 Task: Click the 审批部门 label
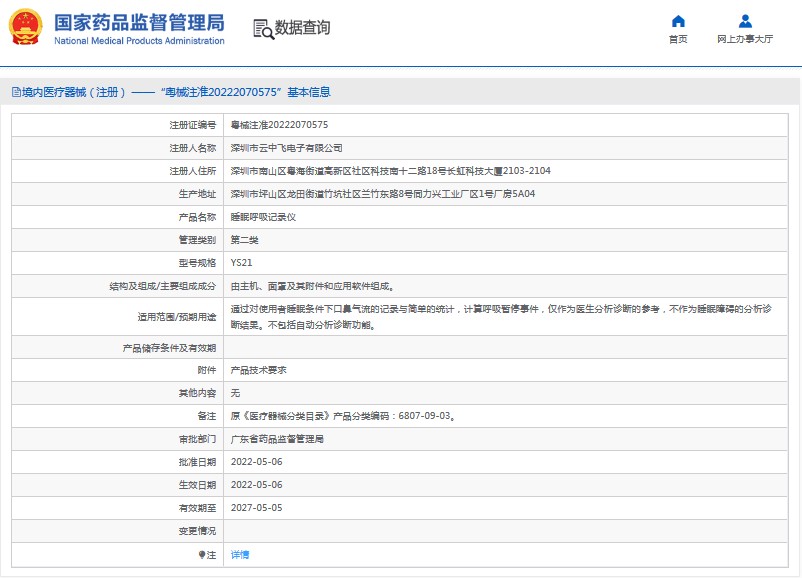pos(197,439)
